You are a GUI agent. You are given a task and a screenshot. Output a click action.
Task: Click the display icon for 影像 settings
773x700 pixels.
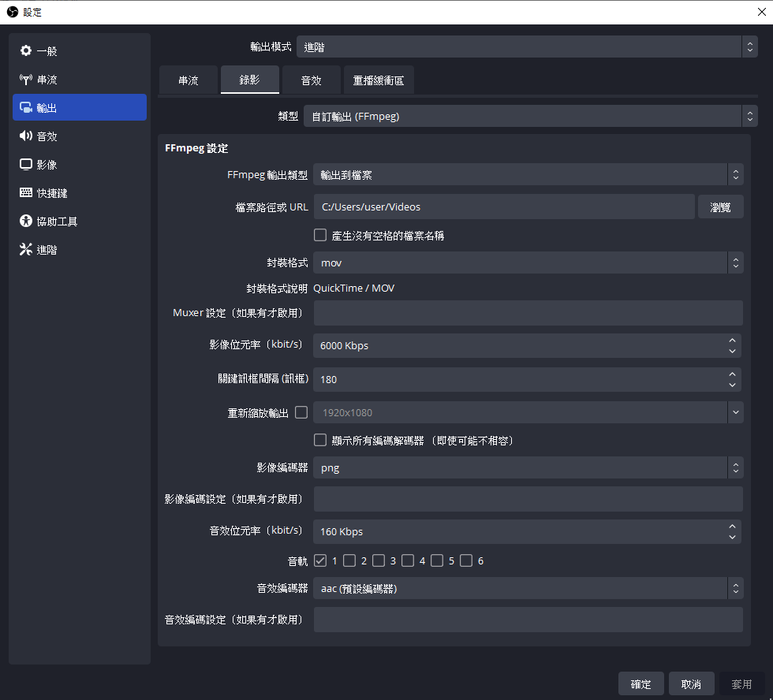[25, 164]
